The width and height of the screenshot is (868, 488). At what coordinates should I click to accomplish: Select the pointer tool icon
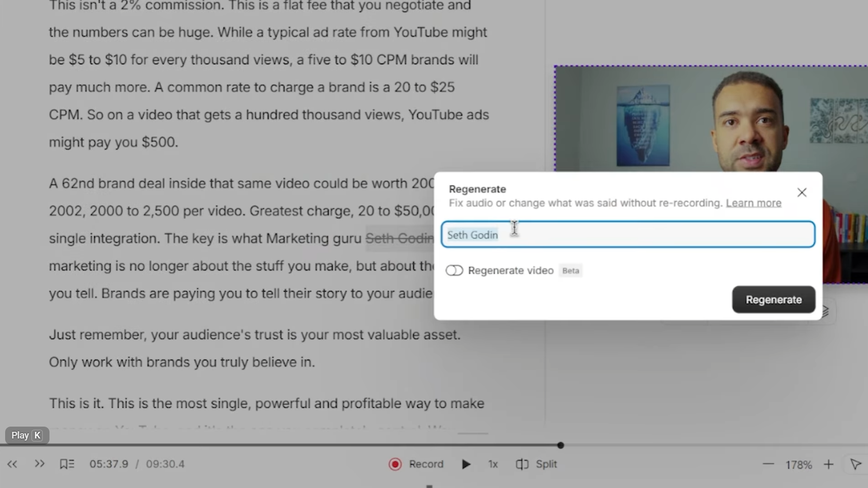(x=856, y=464)
